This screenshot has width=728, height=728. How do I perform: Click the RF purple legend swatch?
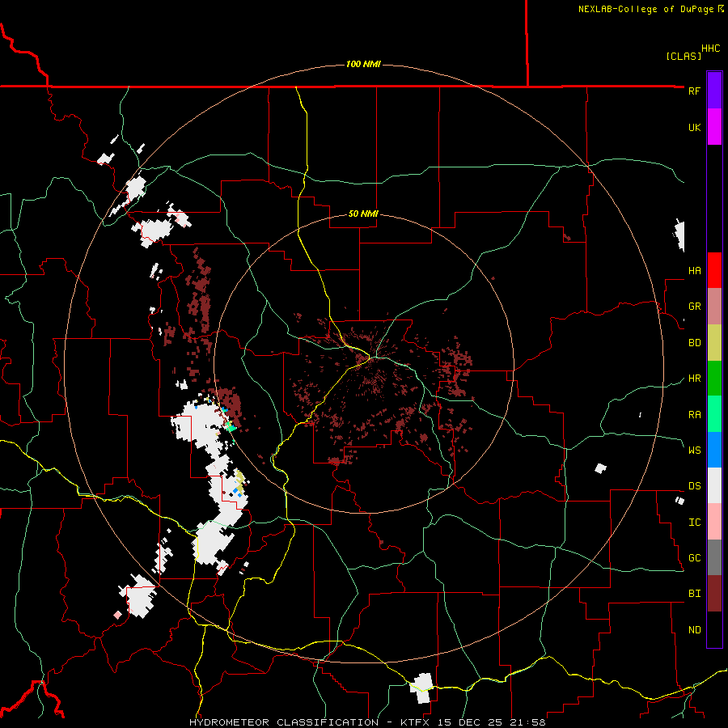tap(714, 91)
